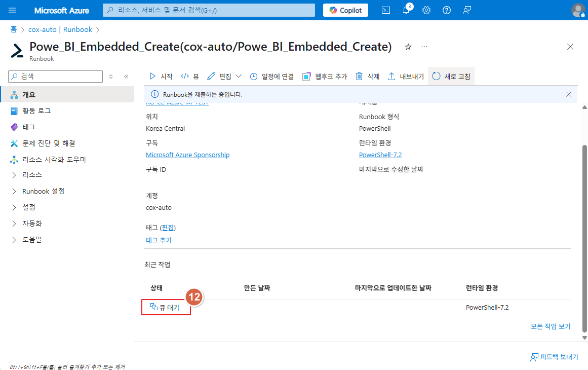The height and width of the screenshot is (370, 588).
Task: Open the PowerShell-7.2 runtime environment link
Action: [380, 155]
